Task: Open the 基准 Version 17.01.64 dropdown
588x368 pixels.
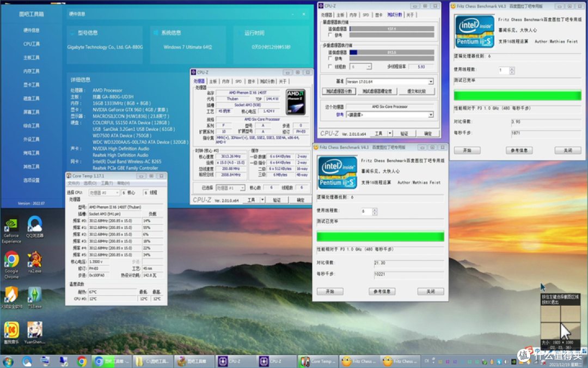Action: click(390, 81)
